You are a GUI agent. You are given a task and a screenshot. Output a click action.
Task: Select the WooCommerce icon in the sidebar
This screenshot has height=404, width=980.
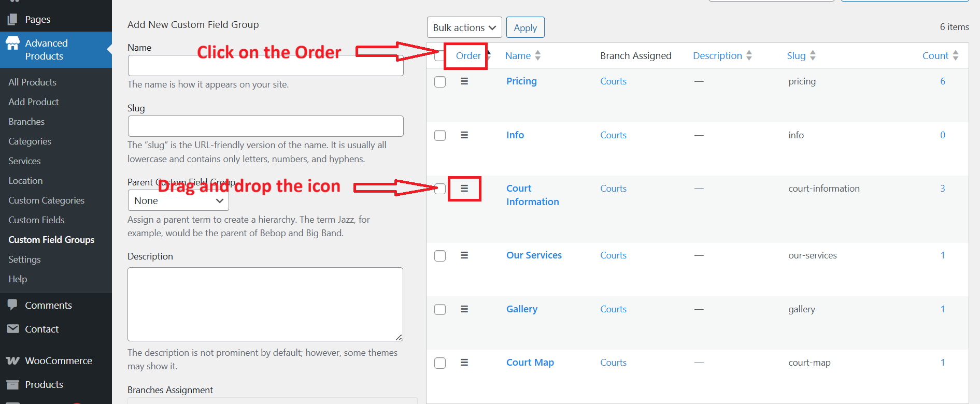12,360
